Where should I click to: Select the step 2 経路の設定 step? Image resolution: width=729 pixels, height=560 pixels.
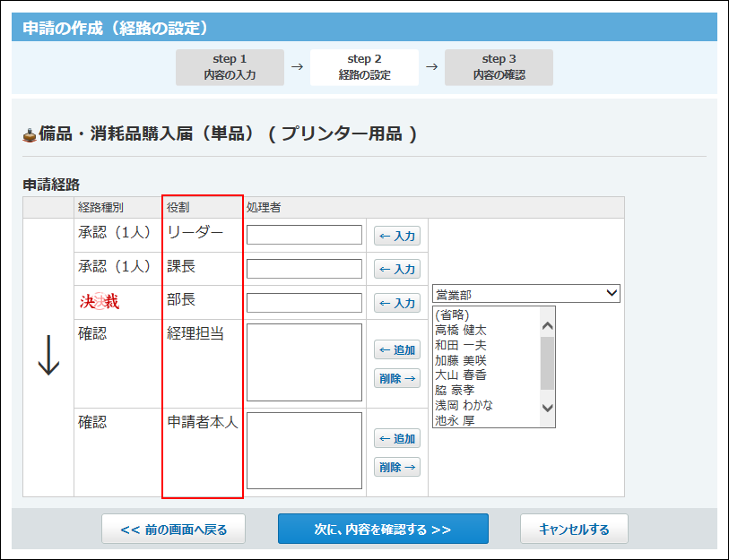click(x=364, y=67)
